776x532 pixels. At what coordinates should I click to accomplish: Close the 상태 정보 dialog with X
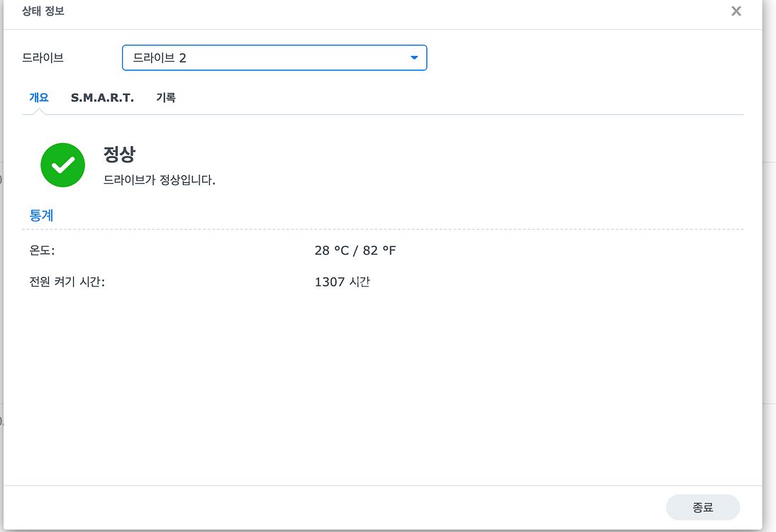(x=736, y=11)
